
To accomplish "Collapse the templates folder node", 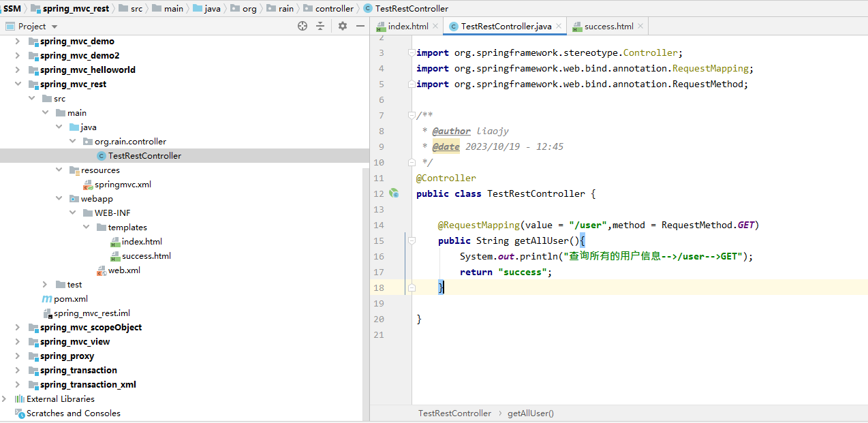I will [87, 228].
